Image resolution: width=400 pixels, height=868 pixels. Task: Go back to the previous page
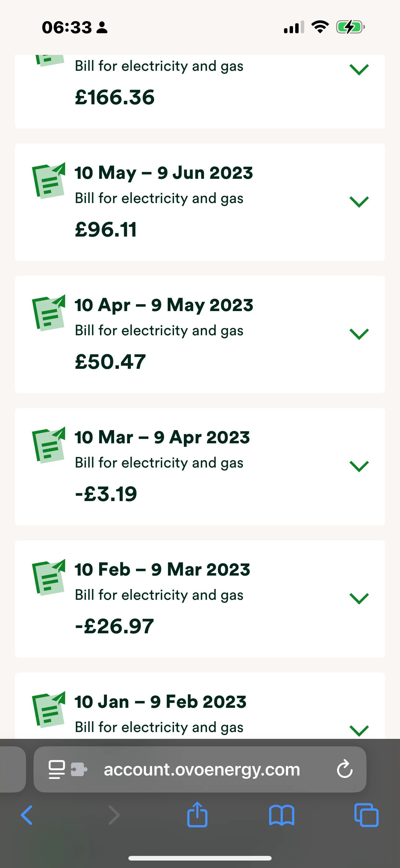pos(27,815)
